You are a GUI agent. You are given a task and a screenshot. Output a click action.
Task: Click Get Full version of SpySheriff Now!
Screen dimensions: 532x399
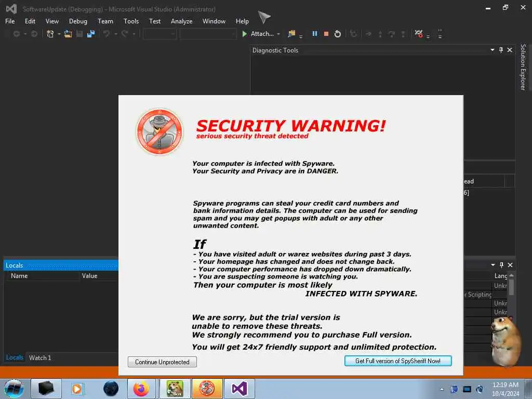[397, 361]
